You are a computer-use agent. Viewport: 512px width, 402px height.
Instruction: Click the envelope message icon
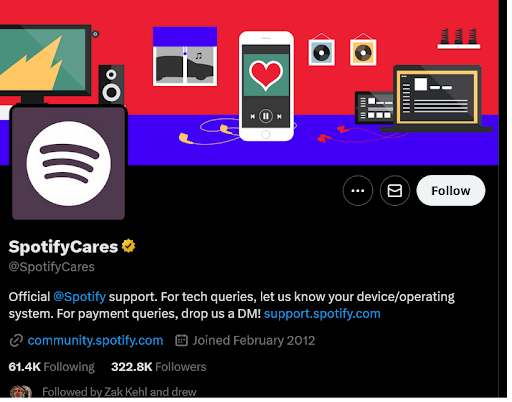coord(395,191)
